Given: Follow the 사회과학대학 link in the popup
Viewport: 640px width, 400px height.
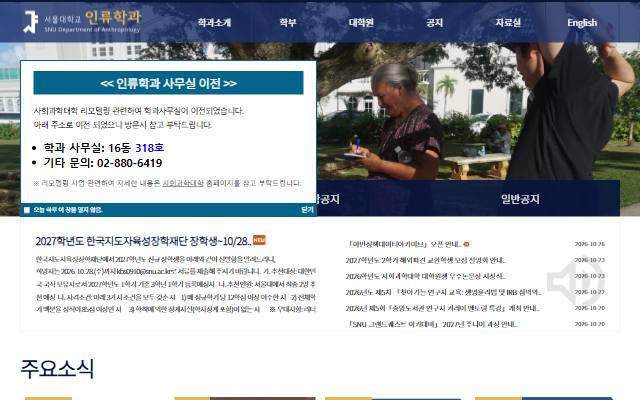Looking at the screenshot, I should [183, 183].
